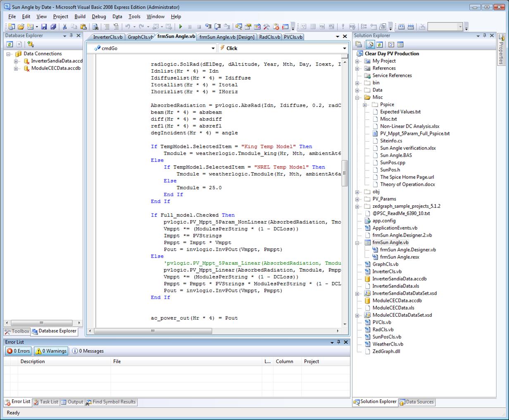
Task: Click the code editor horizontal scrollbar
Action: click(x=214, y=331)
